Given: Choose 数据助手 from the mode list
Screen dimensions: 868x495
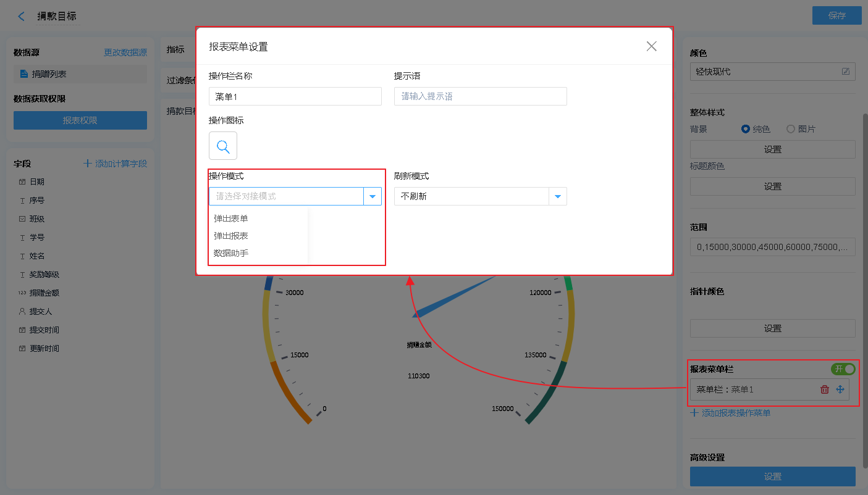Looking at the screenshot, I should tap(231, 253).
